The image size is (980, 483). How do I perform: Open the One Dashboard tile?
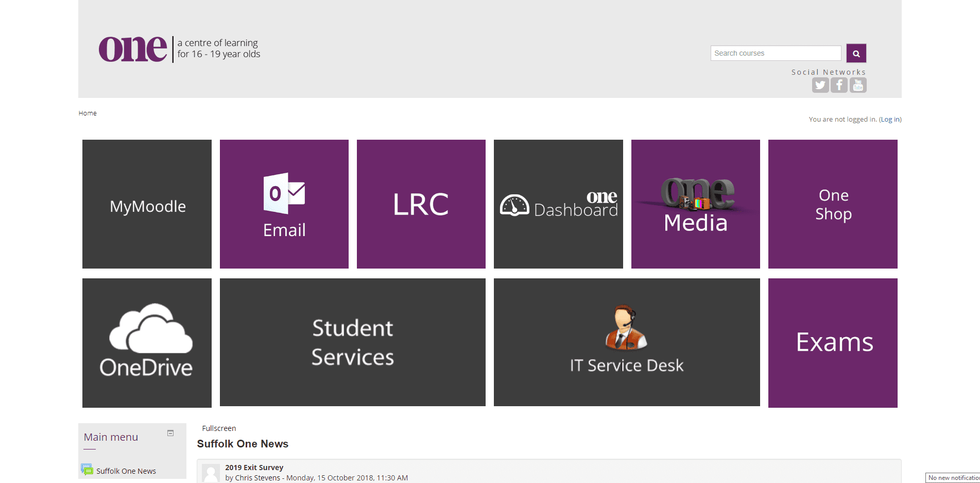click(558, 204)
